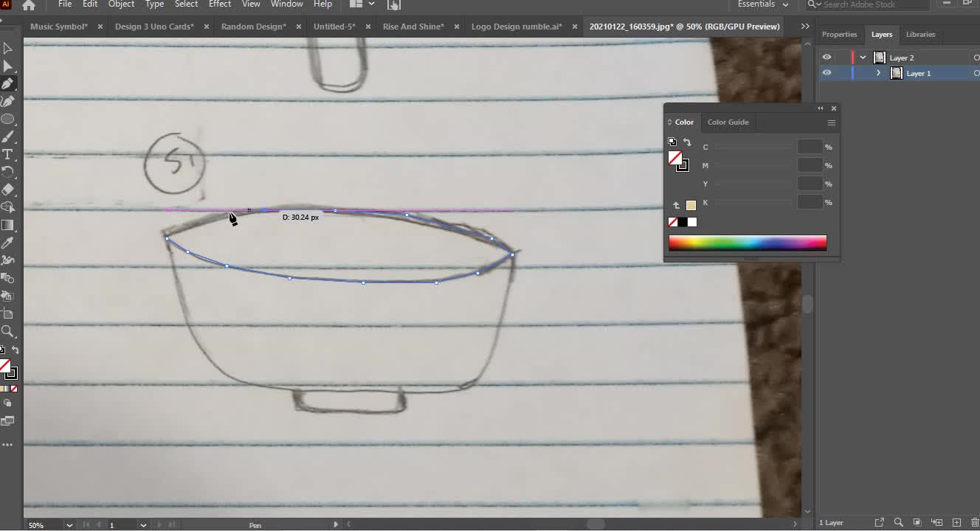
Task: Create a new layer
Action: click(x=956, y=523)
